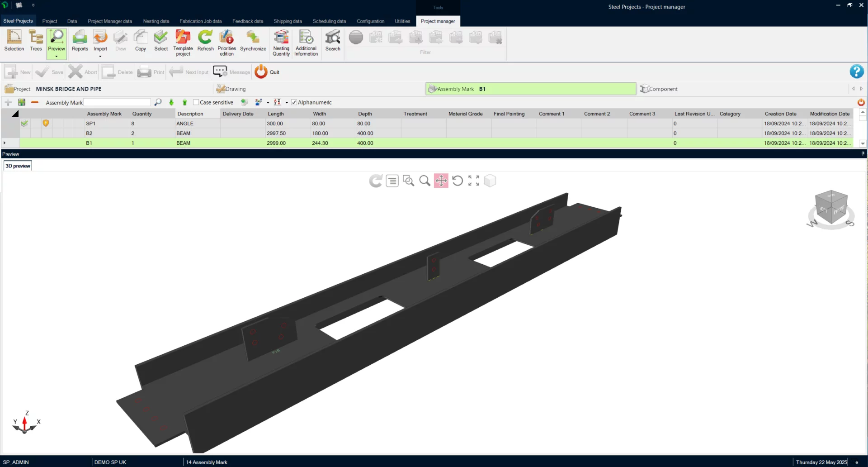
Task: Uncheck the Alphanumeric checkbox
Action: click(x=294, y=102)
